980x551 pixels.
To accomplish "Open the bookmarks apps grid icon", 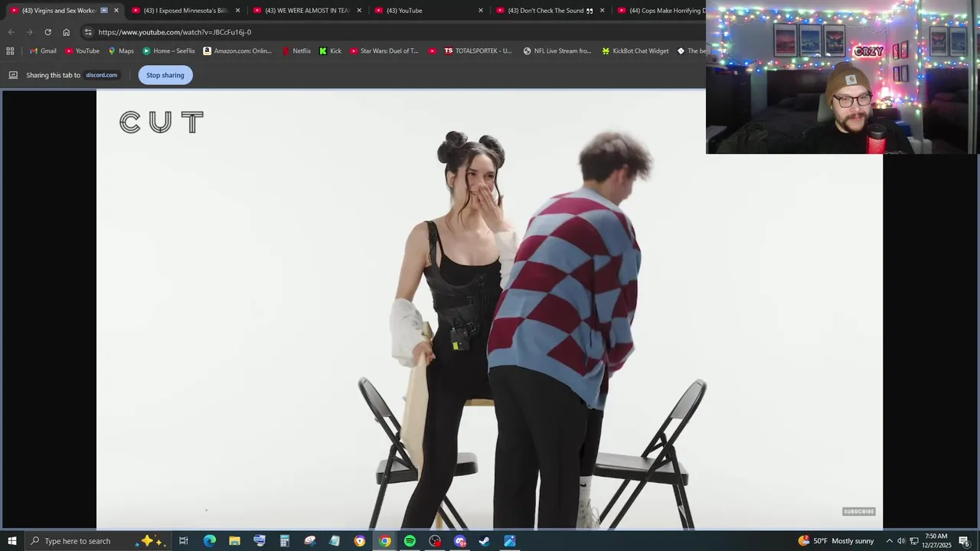I will 10,51.
